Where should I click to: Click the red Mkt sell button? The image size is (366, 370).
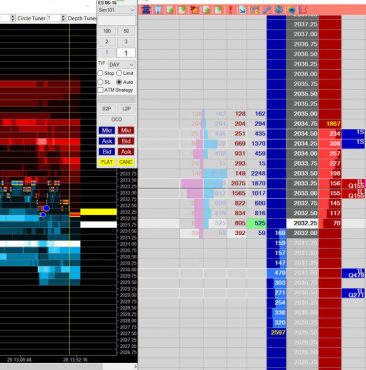pyautogui.click(x=126, y=130)
